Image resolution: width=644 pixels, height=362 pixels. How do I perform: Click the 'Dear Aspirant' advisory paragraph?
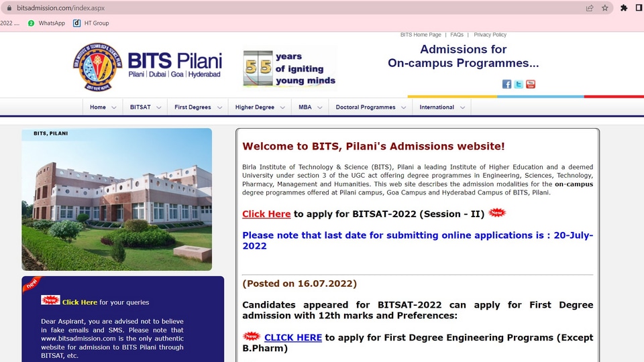pos(112,339)
